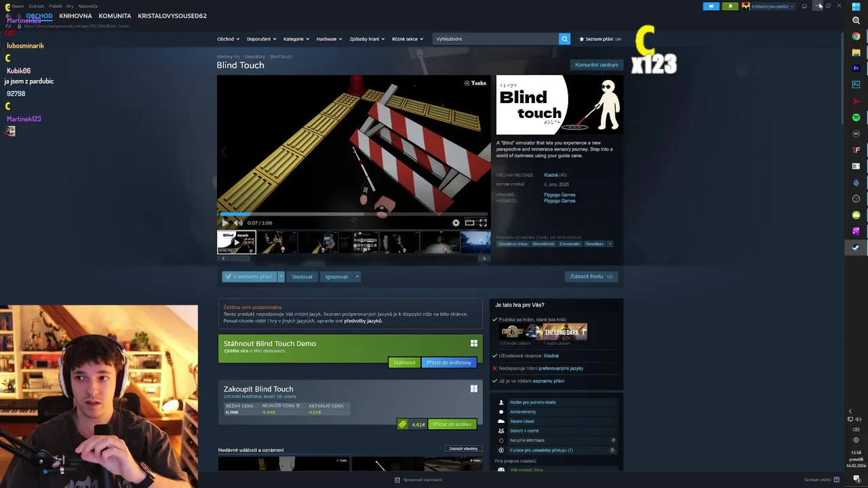Screen dimensions: 868x488
Task: Open Google Chrome from taskbar
Action: (x=856, y=36)
